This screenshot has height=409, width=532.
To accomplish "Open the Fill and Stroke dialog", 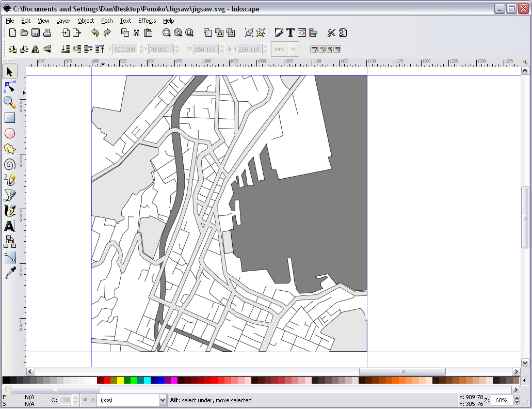I will pyautogui.click(x=279, y=32).
